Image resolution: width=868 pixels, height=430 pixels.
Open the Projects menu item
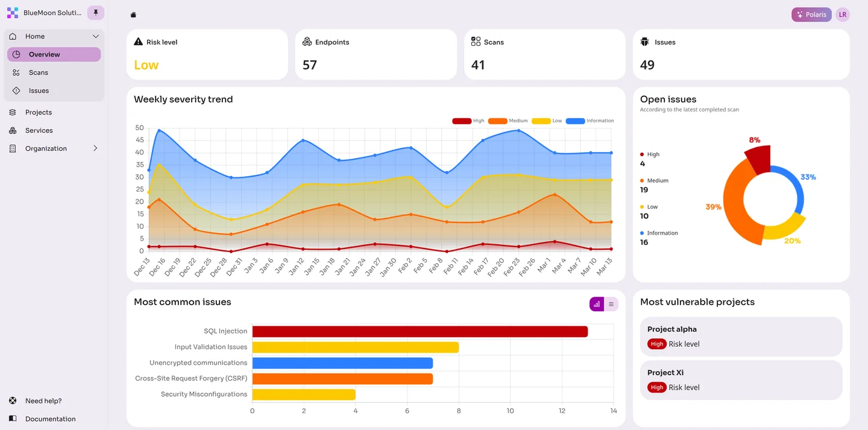(x=39, y=112)
